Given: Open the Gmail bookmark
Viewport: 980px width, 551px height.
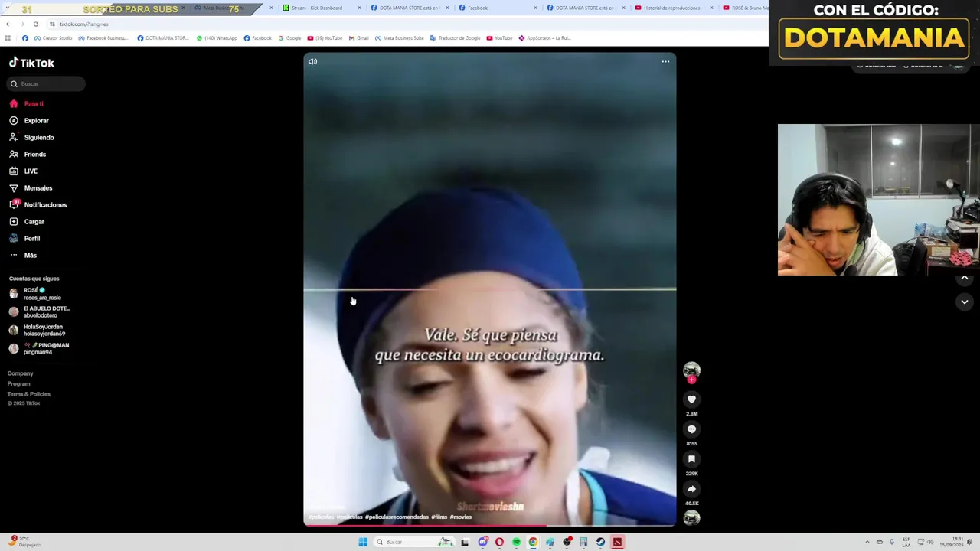Looking at the screenshot, I should (358, 38).
